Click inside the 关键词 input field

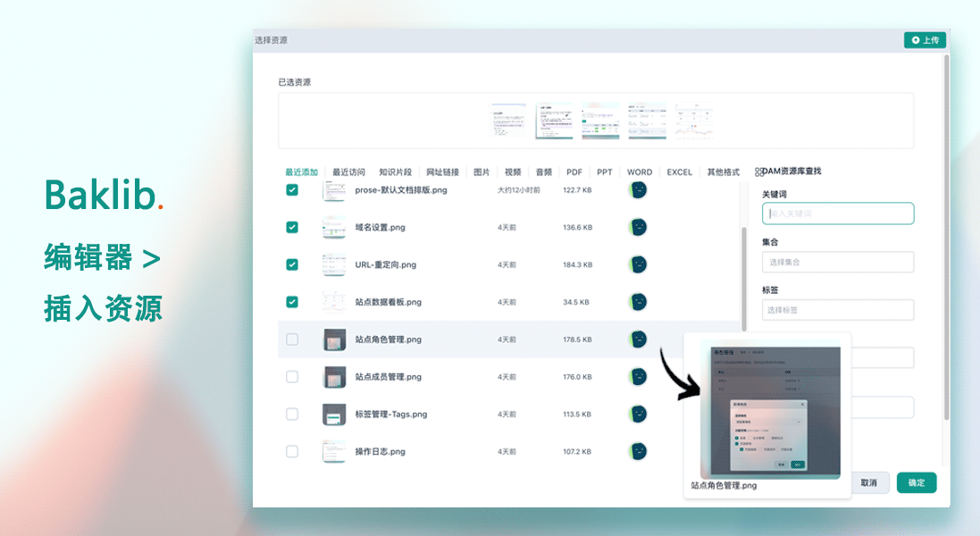point(837,213)
